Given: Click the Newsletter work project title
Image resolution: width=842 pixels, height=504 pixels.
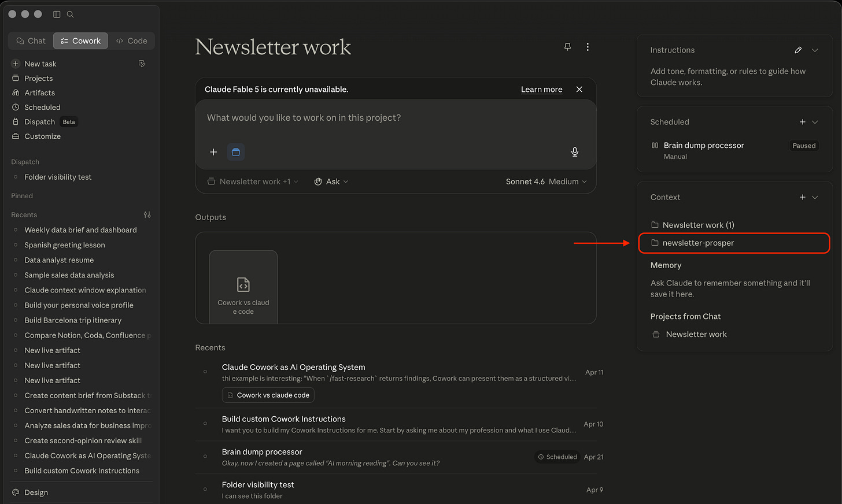Looking at the screenshot, I should (x=273, y=47).
